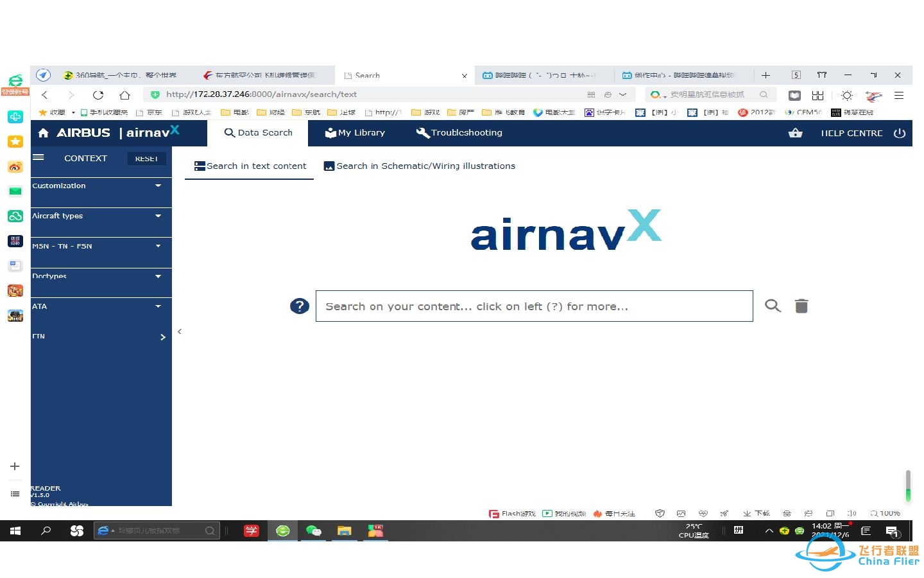Click the search help question mark icon
This screenshot has width=924, height=578.
click(300, 306)
